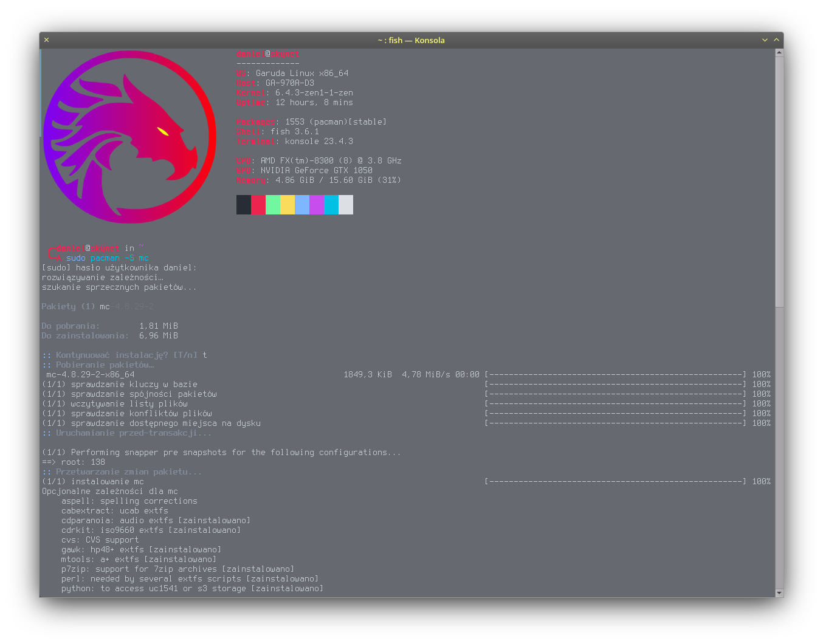Maximize the Konsola window with up chevron
Screen dimensions: 823x644
click(x=776, y=40)
